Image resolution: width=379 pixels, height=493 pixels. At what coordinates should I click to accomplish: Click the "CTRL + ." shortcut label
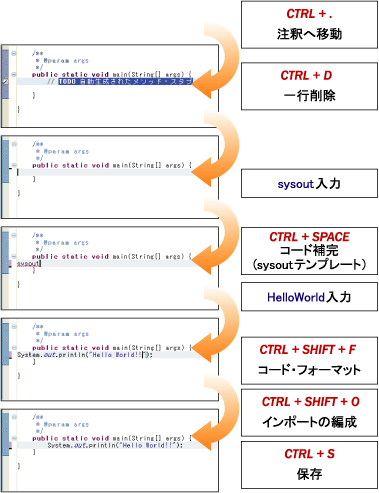pos(309,14)
